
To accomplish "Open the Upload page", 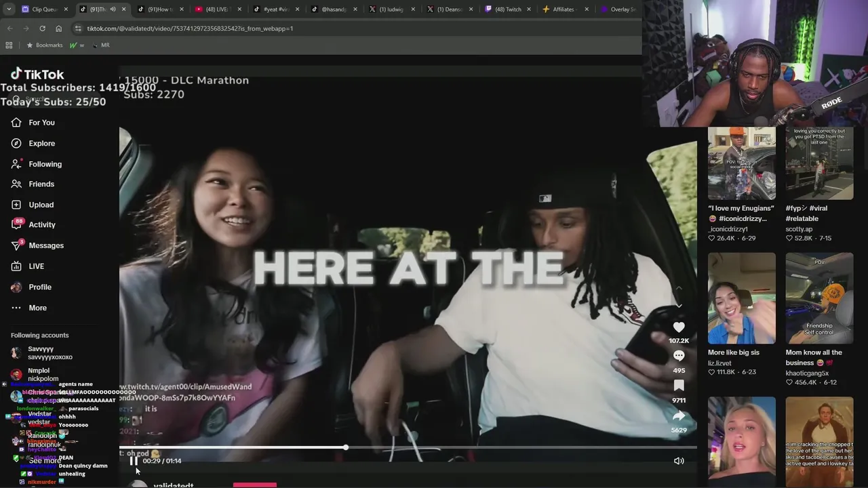I will point(33,205).
